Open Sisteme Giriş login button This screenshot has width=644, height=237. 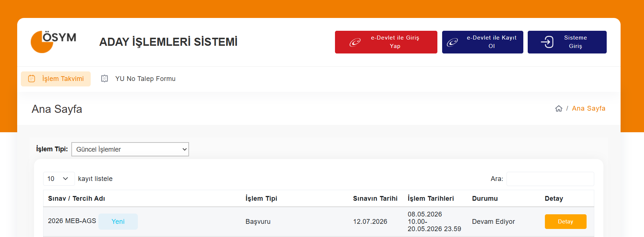(567, 42)
